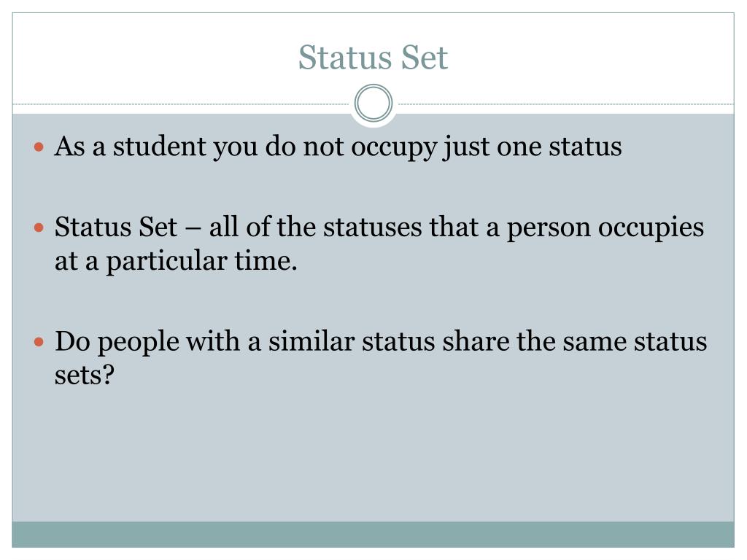Click the orange bullet before "As a student"
The height and width of the screenshot is (560, 747).
39,147
